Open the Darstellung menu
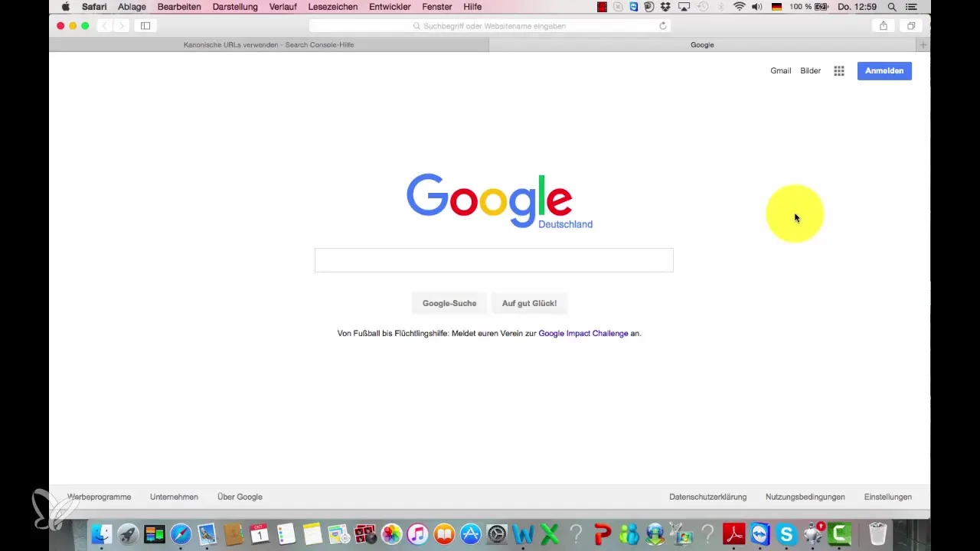This screenshot has width=980, height=551. click(235, 7)
